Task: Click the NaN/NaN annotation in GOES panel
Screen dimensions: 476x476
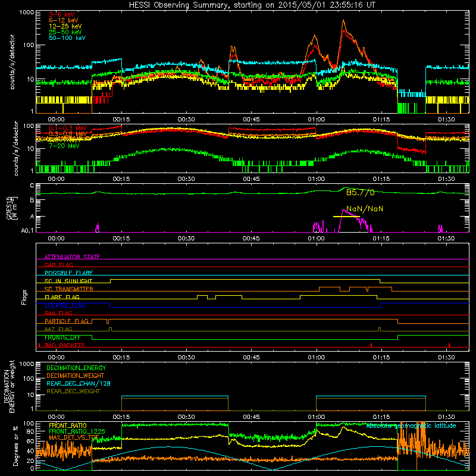Action: 365,209
